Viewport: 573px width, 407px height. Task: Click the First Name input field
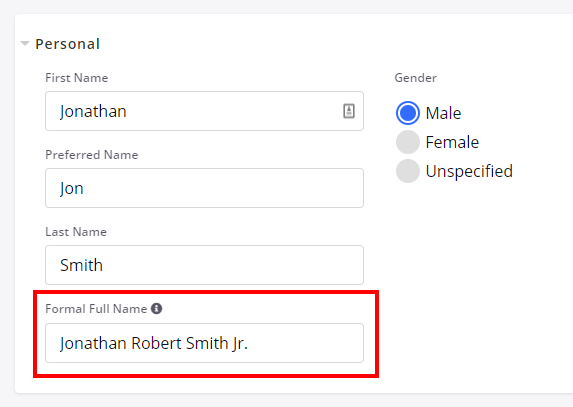click(x=204, y=111)
